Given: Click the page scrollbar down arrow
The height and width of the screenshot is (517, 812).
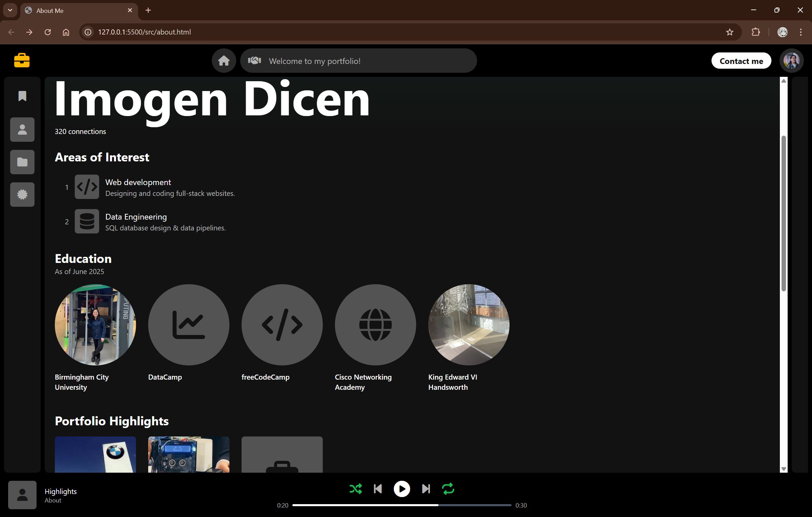Looking at the screenshot, I should click(x=784, y=469).
